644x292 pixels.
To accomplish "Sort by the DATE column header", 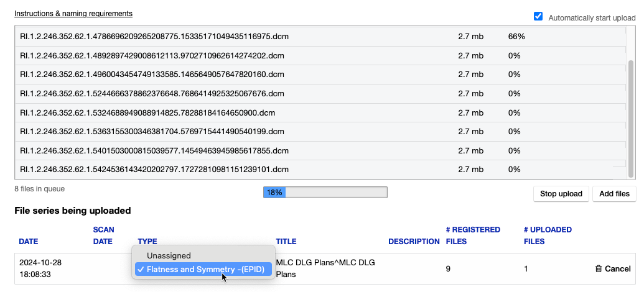I will pyautogui.click(x=29, y=242).
